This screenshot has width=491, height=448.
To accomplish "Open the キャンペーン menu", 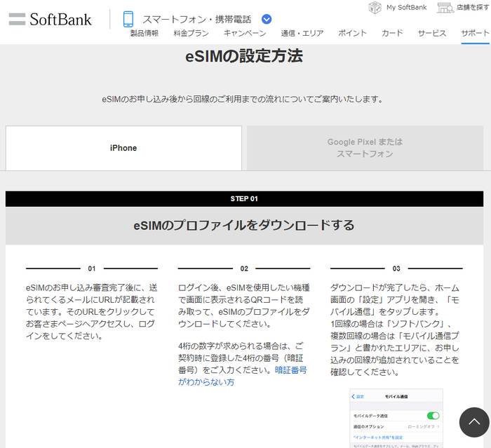I will (245, 33).
